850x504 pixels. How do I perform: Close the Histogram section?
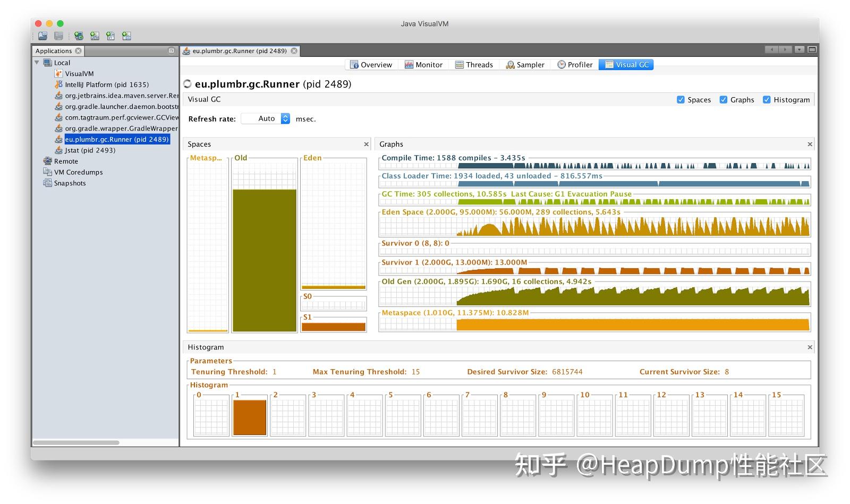810,347
